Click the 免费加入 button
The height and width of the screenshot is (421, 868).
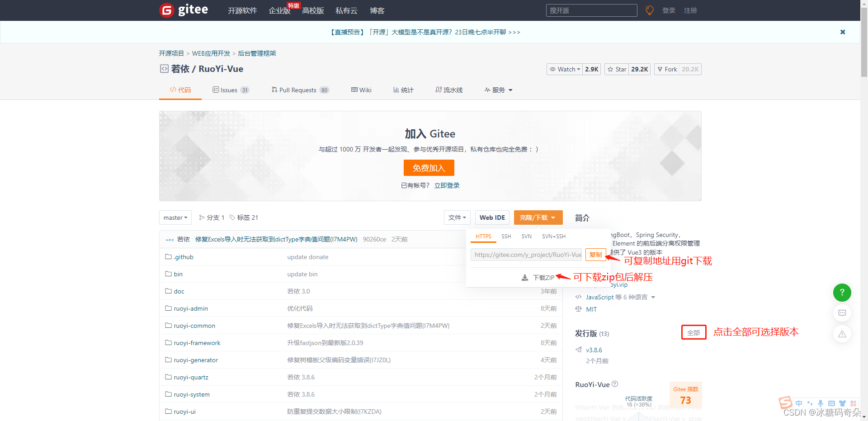429,168
